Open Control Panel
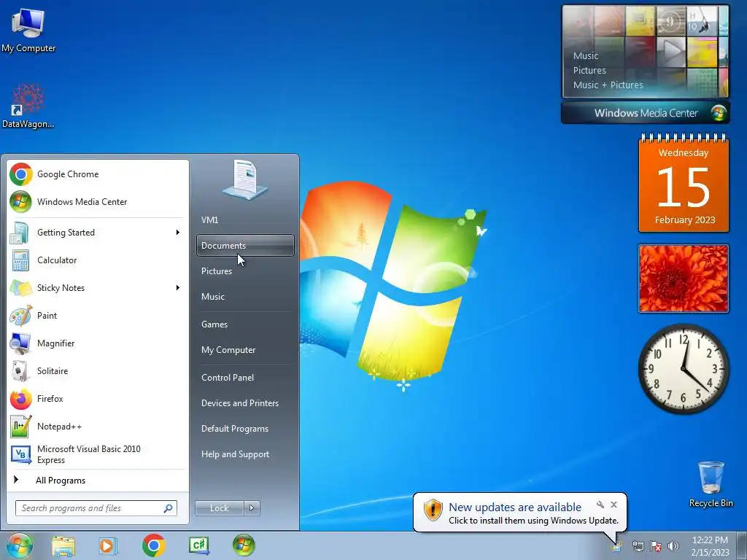Screen dimensions: 747x560 pos(245,378)
